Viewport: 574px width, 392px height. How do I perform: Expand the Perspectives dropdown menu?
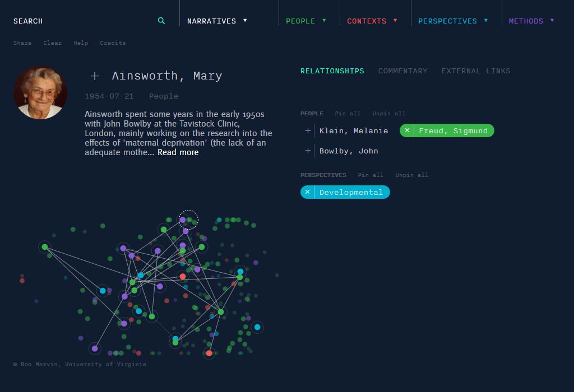453,21
